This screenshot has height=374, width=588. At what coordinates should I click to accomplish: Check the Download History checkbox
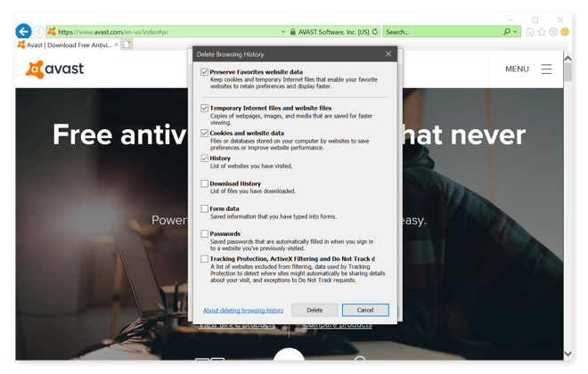tap(204, 183)
